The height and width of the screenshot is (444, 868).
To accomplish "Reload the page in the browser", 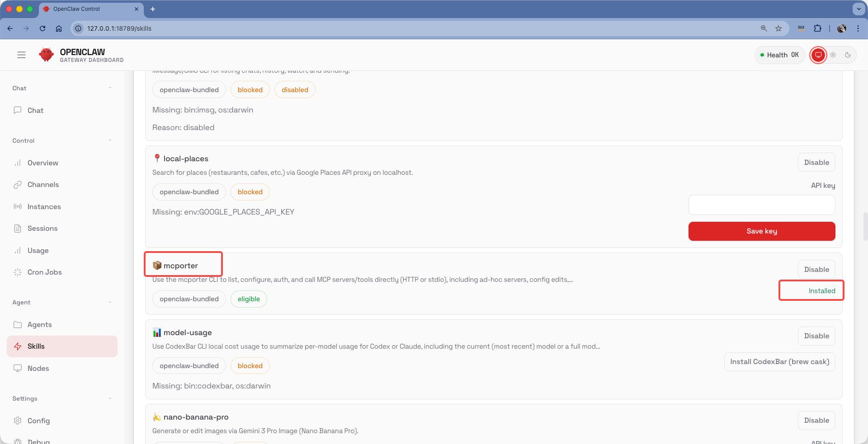I will [42, 28].
